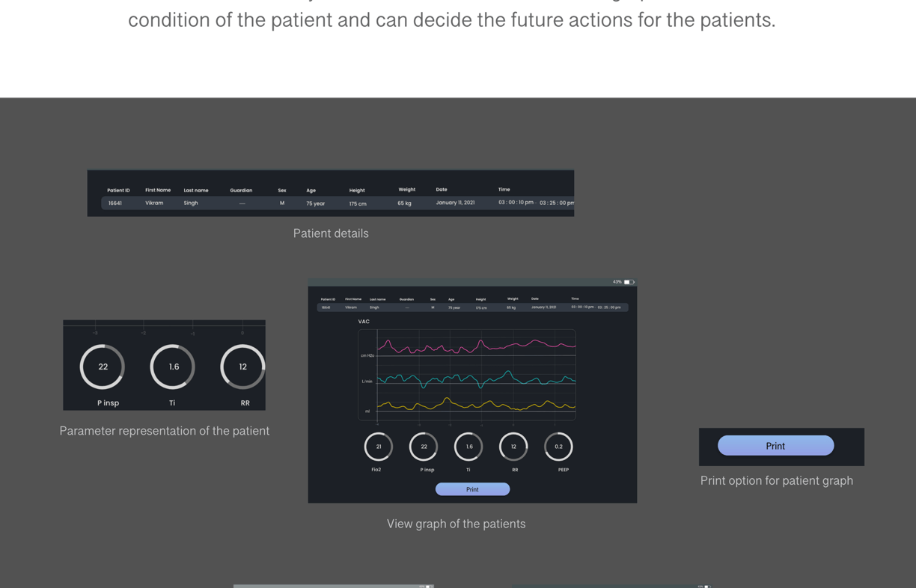Click the Date value January 11, 2021

coord(455,203)
